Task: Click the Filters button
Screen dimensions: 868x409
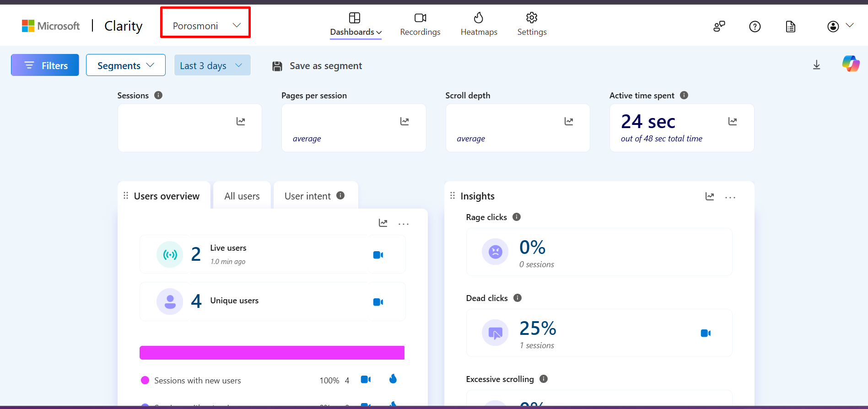Action: [x=45, y=65]
